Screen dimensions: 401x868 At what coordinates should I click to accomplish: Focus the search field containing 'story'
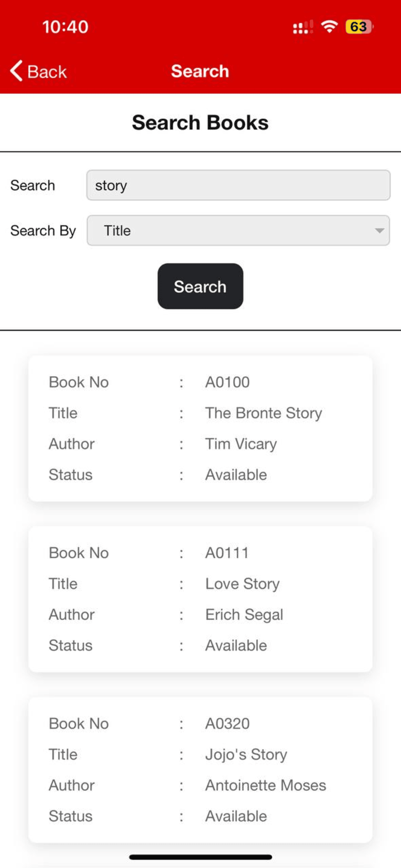(x=238, y=185)
